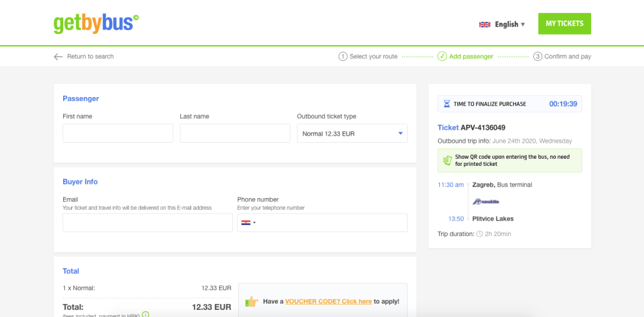Open the phone country code flag selector
Viewport: 644px width, 317px height.
tap(247, 222)
